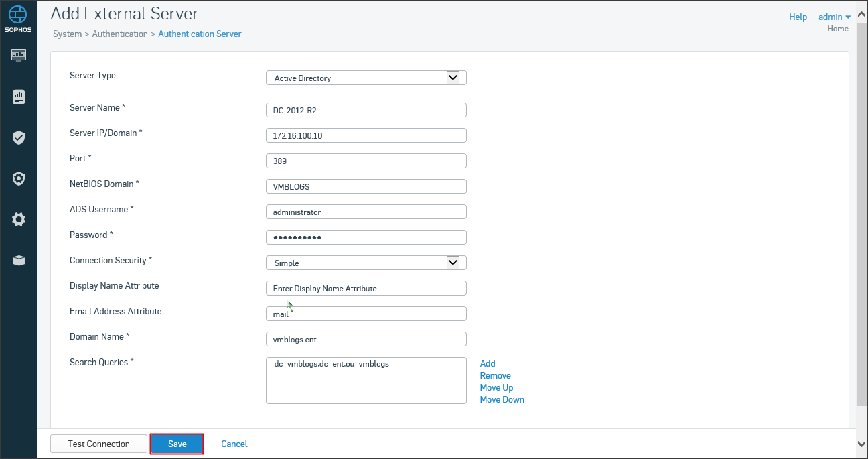The height and width of the screenshot is (459, 868).
Task: Open the hexagon shield sidebar icon
Action: [x=19, y=179]
